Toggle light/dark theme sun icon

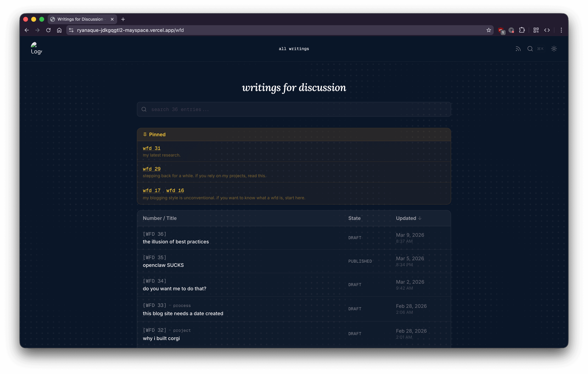coord(554,49)
